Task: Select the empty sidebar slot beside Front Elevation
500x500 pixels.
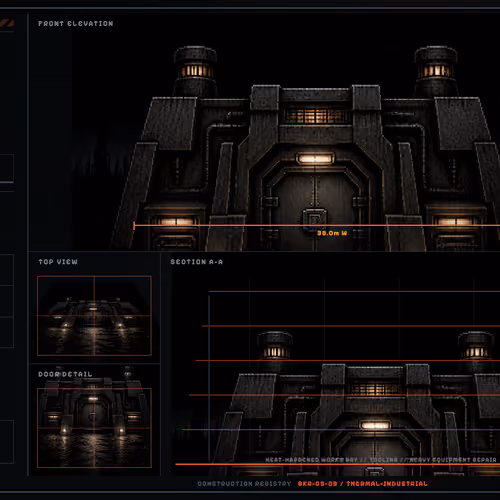Action: click(7, 168)
